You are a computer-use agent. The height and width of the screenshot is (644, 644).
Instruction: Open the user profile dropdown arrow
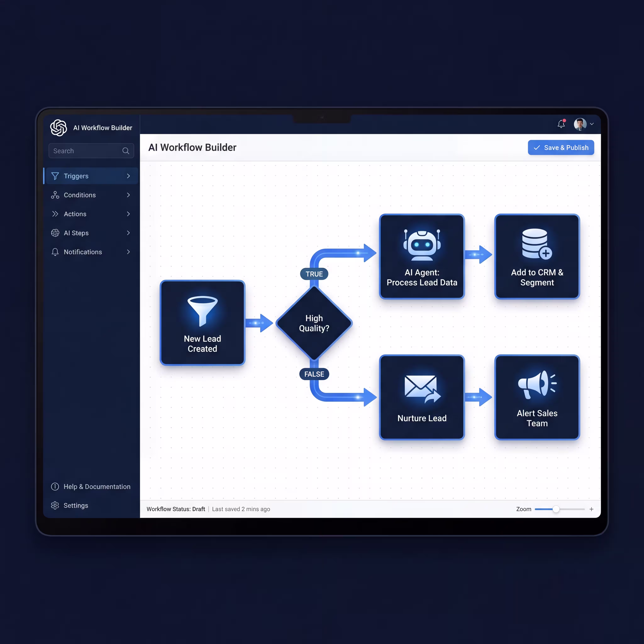592,124
